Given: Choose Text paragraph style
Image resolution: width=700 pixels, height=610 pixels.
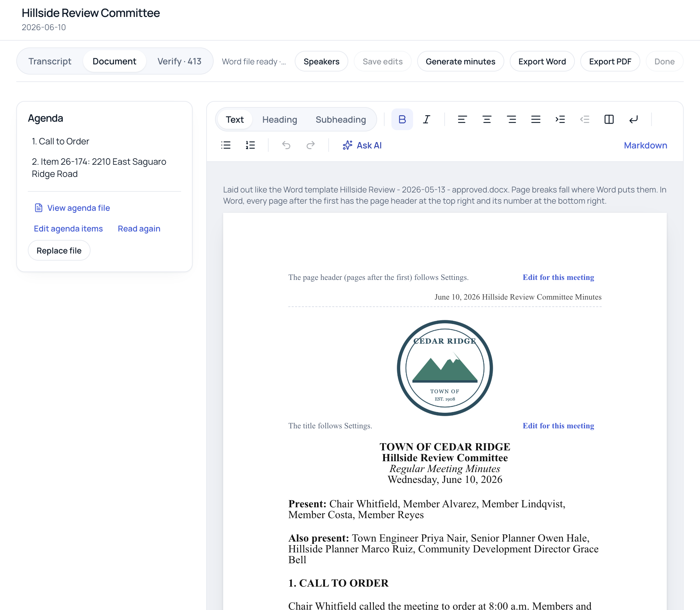Looking at the screenshot, I should [235, 120].
